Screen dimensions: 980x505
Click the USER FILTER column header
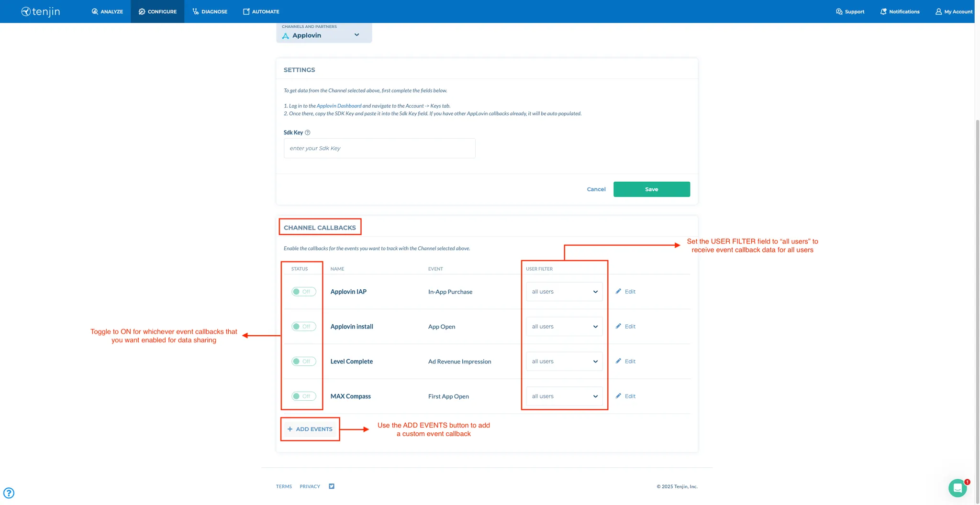coord(539,269)
